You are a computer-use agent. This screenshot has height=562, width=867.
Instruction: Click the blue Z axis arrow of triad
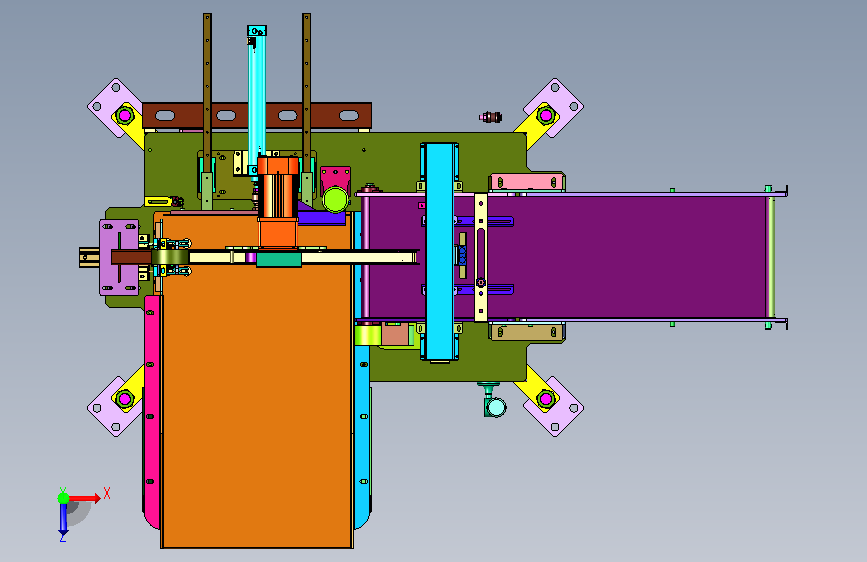click(64, 519)
